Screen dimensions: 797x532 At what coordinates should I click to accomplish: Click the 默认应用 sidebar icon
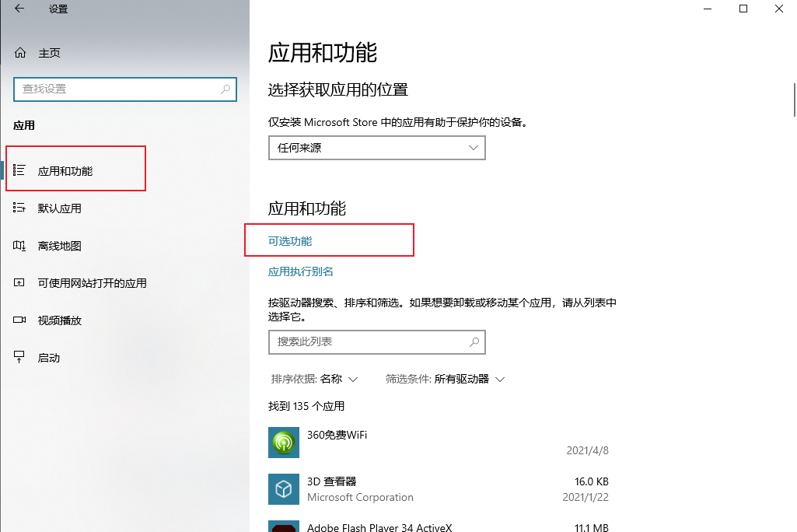[19, 208]
